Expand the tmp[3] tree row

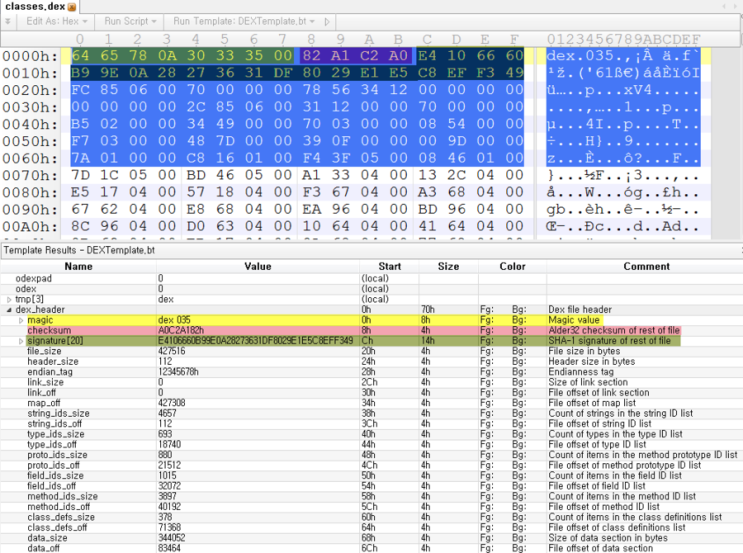(x=9, y=299)
